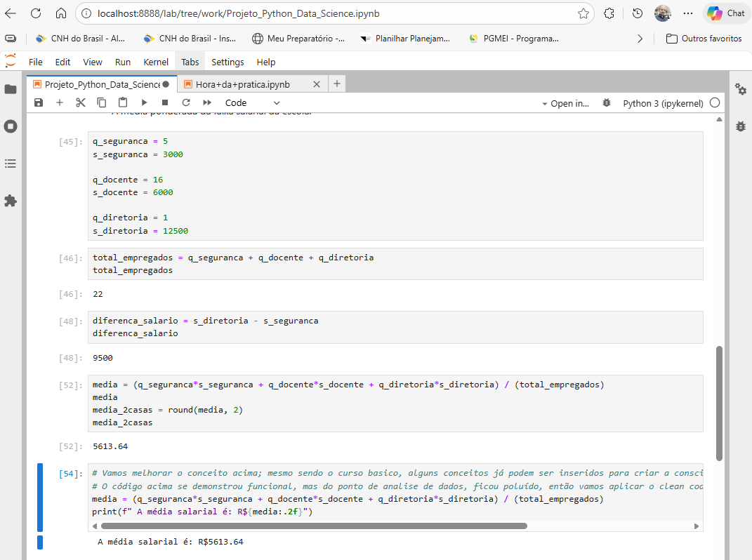The width and height of the screenshot is (752, 560).
Task: Run the selected cell with play icon
Action: [144, 102]
